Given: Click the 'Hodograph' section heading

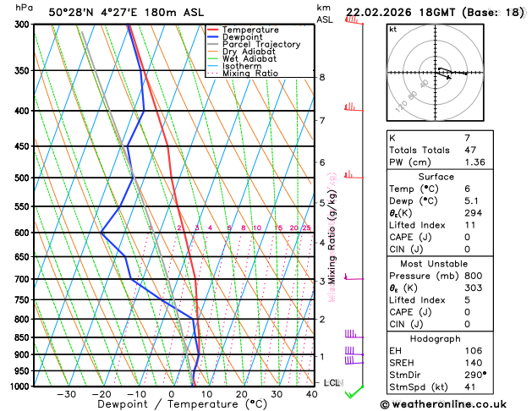Looking at the screenshot, I should point(436,339).
